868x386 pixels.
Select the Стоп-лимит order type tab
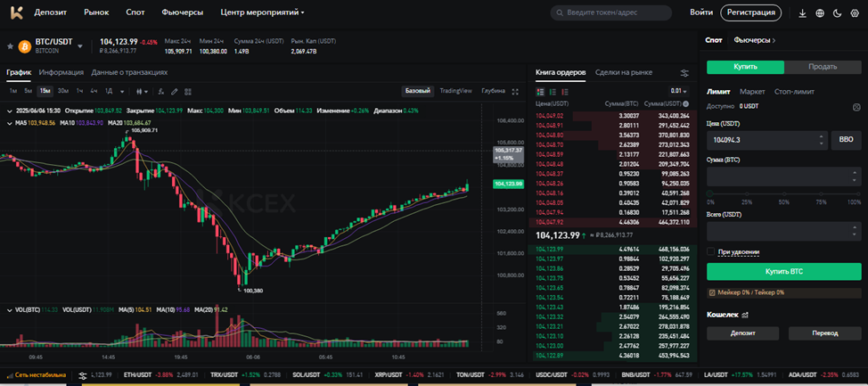[x=794, y=92]
